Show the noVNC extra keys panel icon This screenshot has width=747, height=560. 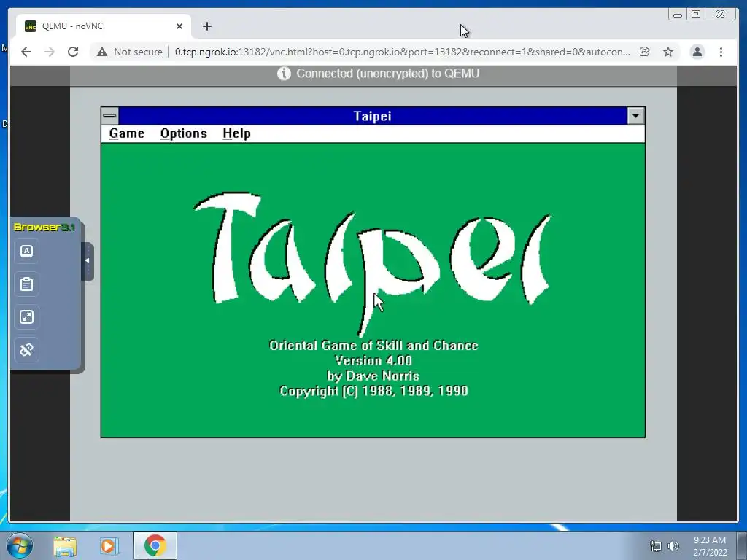click(27, 251)
